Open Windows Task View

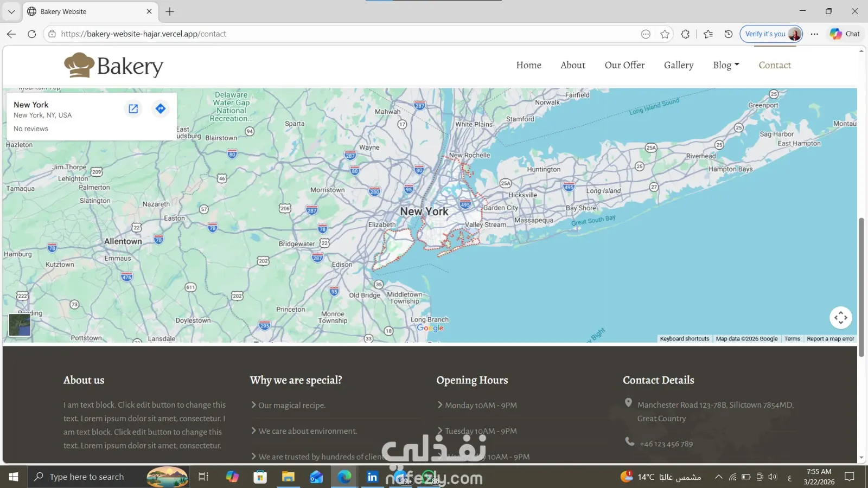pos(203,477)
